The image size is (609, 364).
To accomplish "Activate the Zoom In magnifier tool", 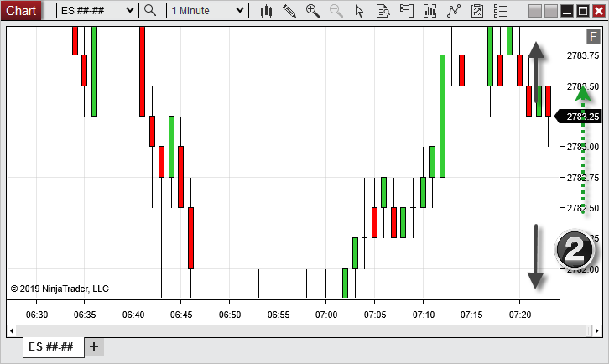I will point(313,11).
